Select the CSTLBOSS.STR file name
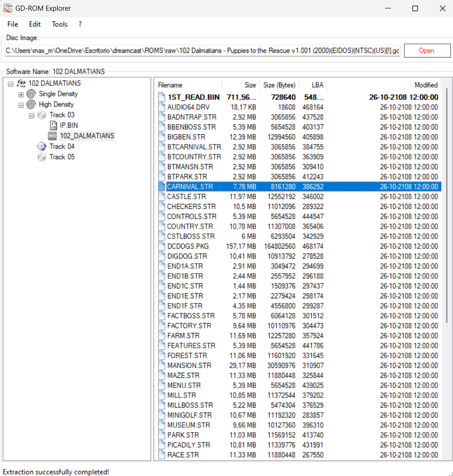Screen dimensions: 453x476 coord(191,236)
